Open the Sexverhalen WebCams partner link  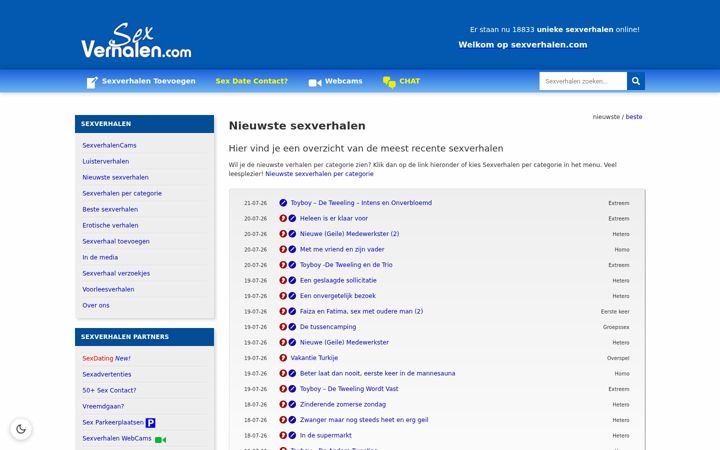pyautogui.click(x=117, y=439)
